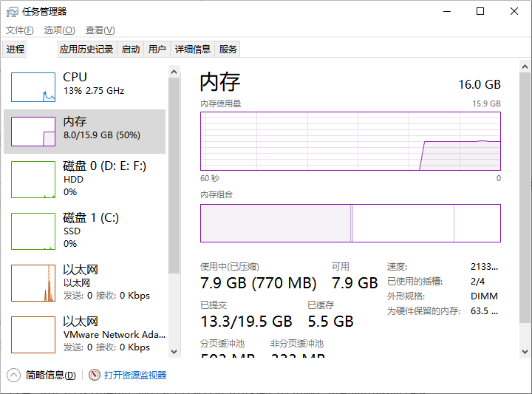Image resolution: width=532 pixels, height=394 pixels.
Task: Select the VMware Network Adapter graph thumbnail
Action: tap(33, 335)
